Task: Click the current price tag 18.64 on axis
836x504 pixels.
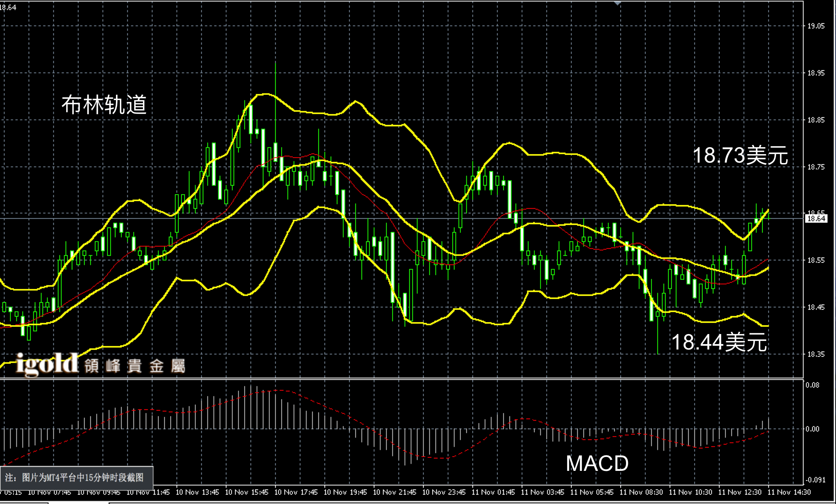Action: click(x=816, y=218)
